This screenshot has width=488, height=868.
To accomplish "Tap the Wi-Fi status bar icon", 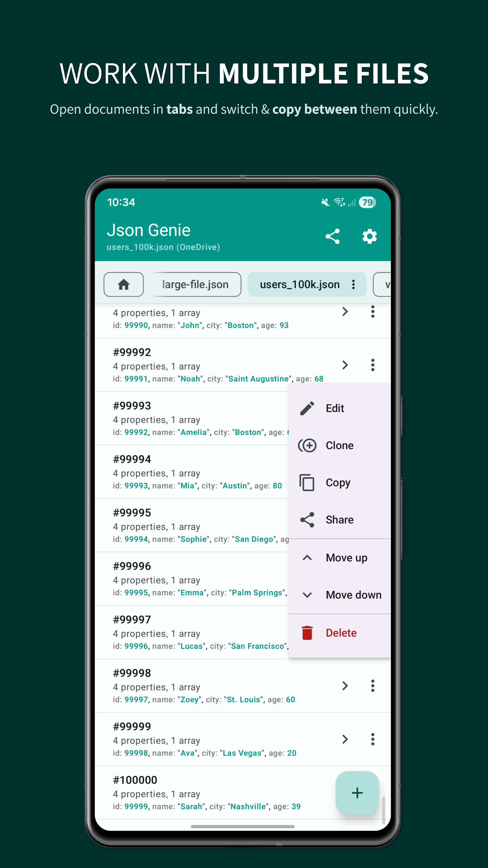I will pos(339,202).
